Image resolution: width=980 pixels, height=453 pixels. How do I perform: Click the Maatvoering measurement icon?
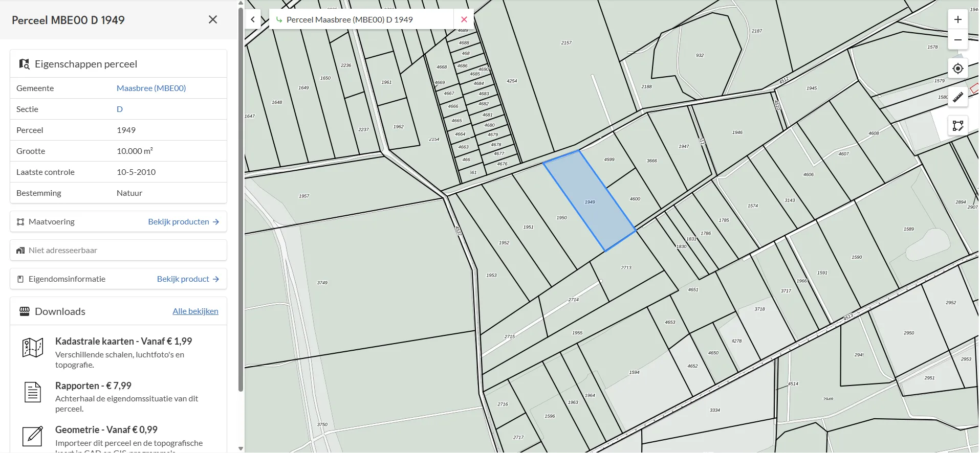[20, 222]
